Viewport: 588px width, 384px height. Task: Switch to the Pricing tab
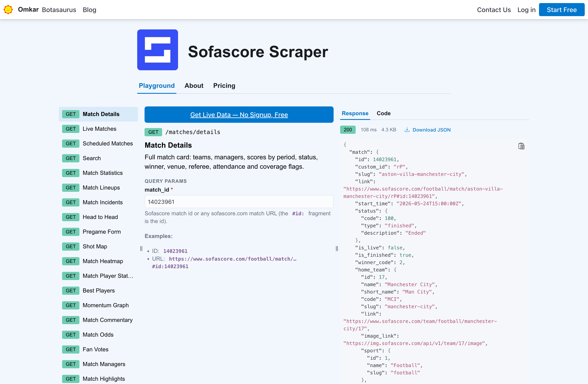pyautogui.click(x=224, y=86)
